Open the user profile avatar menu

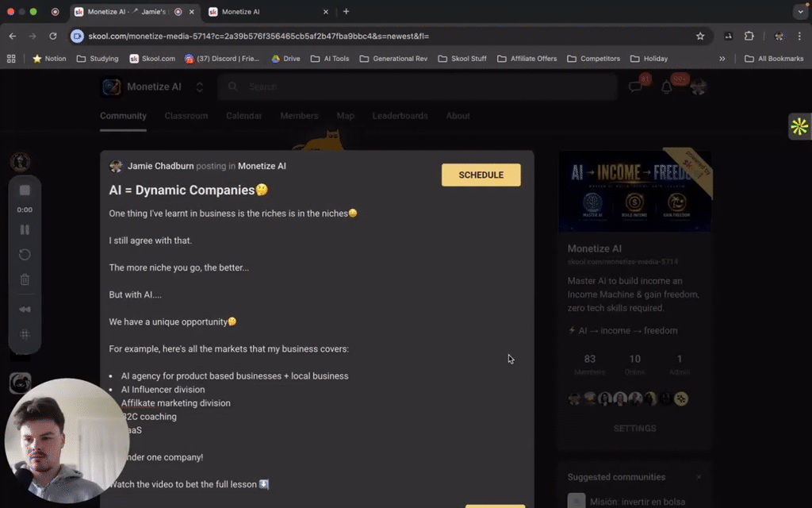[698, 87]
